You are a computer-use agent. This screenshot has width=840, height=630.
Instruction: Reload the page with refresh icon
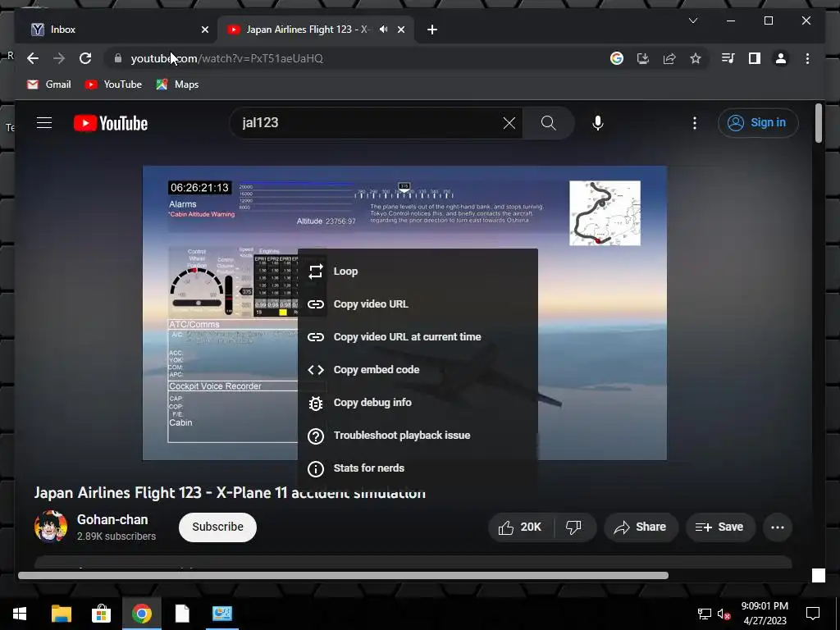coord(85,58)
